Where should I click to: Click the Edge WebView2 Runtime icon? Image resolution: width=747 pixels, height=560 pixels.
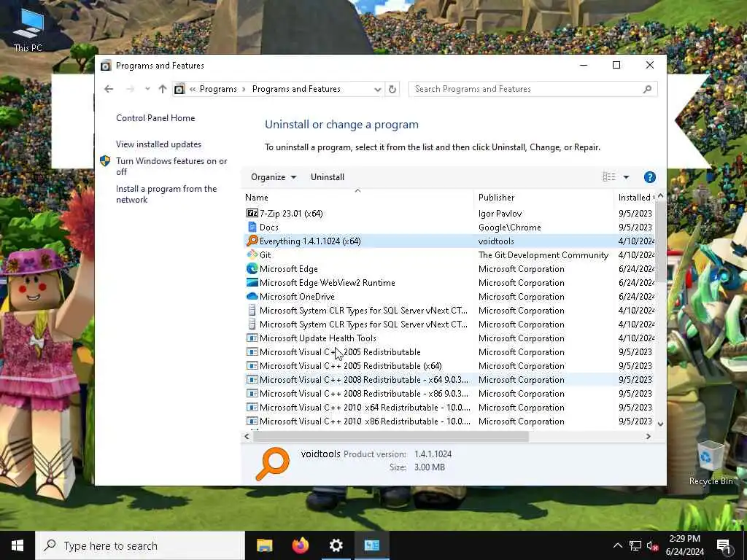point(252,282)
